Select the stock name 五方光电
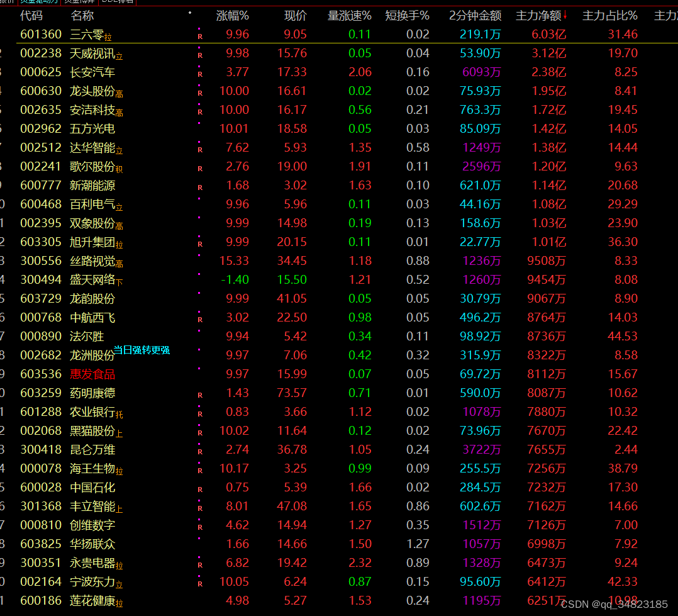 click(92, 128)
